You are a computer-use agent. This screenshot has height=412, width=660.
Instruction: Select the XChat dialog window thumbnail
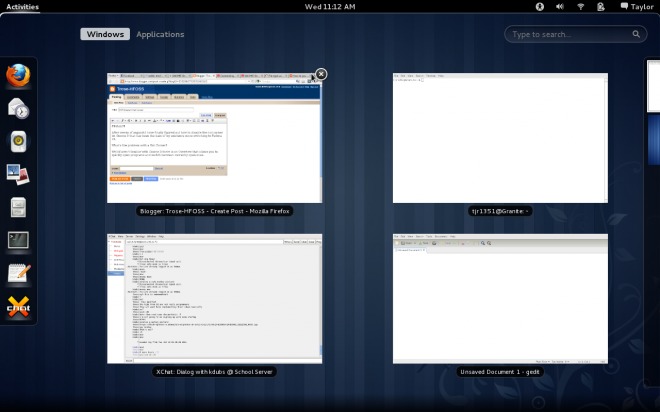point(215,299)
